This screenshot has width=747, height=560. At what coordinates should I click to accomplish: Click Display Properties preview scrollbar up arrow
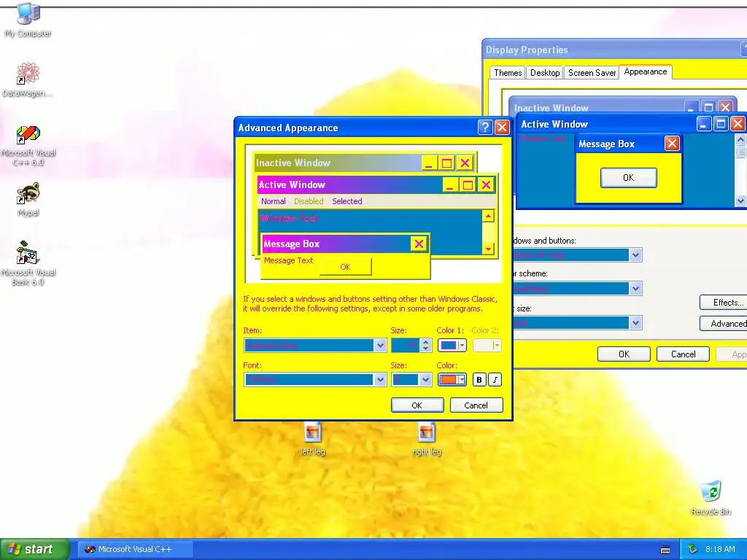coord(741,139)
